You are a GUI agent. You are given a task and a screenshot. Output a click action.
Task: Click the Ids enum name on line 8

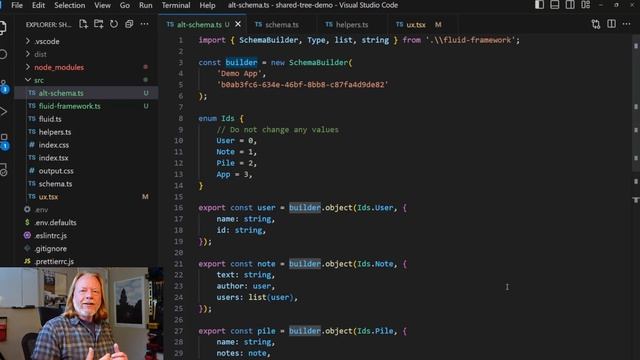tap(228, 118)
